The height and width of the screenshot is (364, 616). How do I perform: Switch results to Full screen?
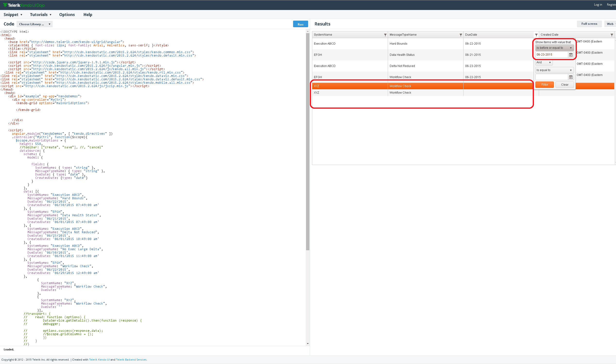point(589,24)
